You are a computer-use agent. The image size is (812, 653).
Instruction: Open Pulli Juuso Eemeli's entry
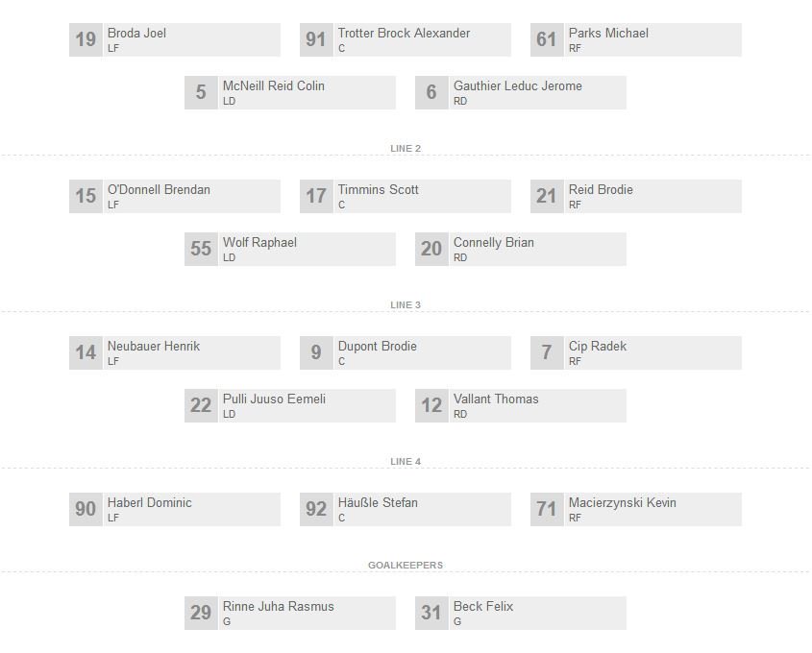pos(289,406)
